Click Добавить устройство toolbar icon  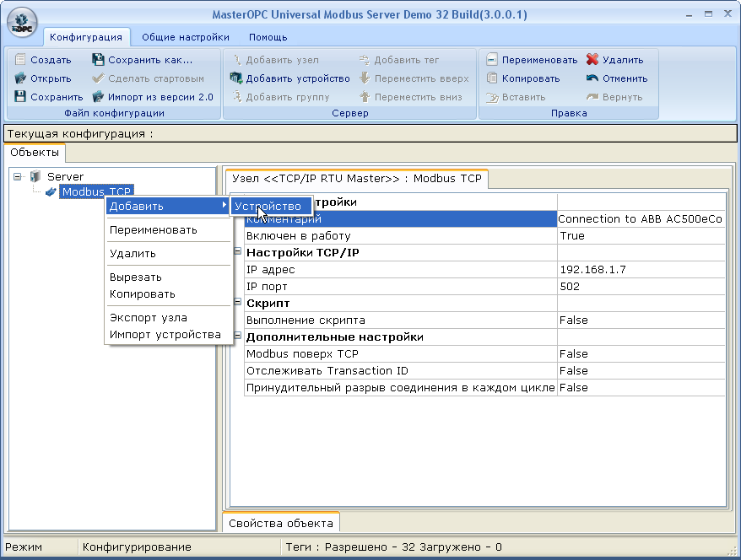pos(236,78)
